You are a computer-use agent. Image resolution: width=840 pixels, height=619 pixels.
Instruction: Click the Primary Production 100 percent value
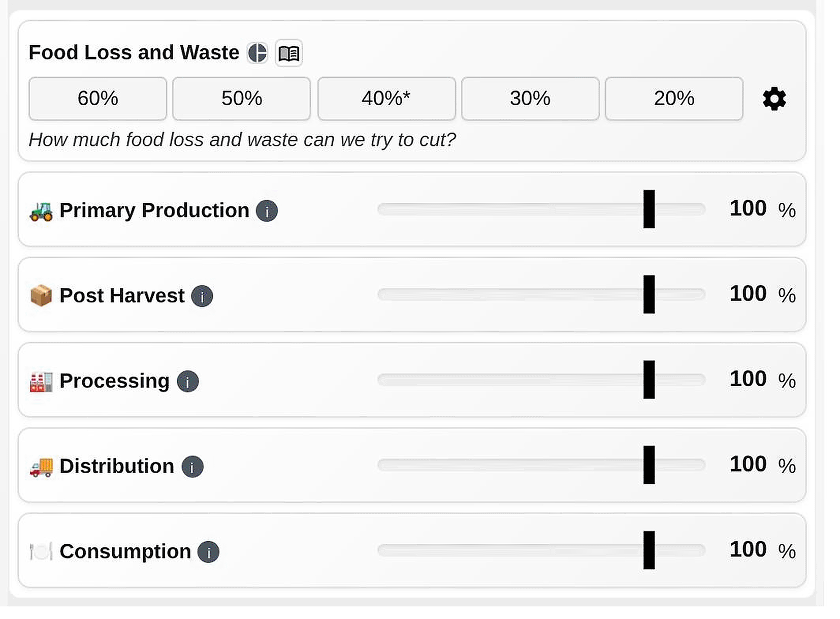click(748, 208)
